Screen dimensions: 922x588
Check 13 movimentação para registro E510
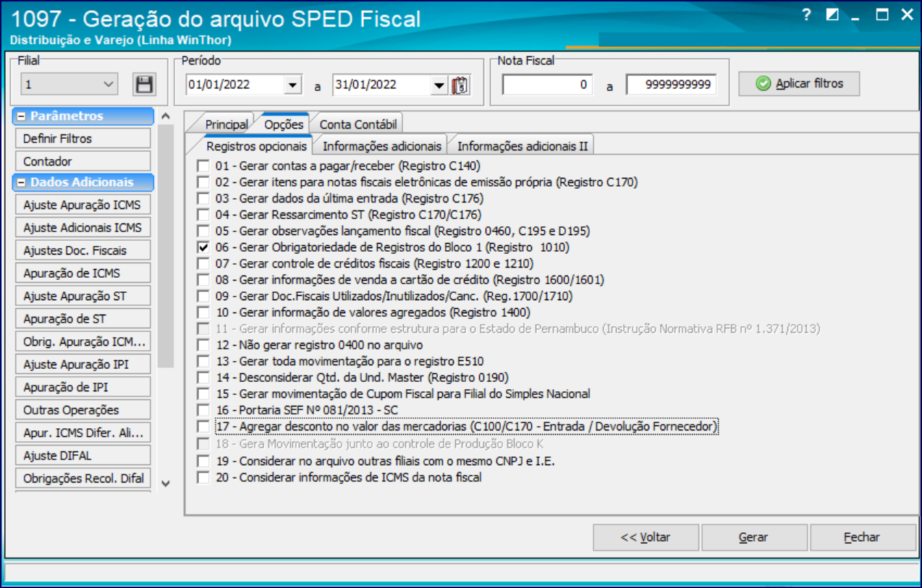(203, 362)
